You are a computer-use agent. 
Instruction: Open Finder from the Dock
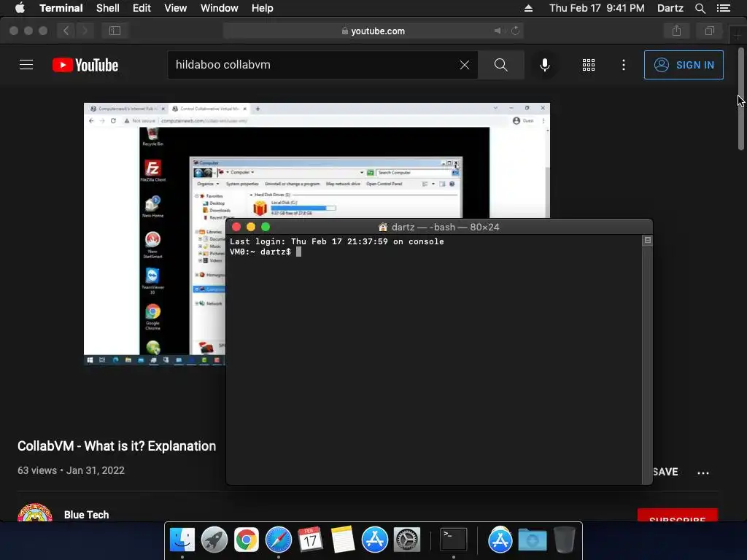point(182,540)
